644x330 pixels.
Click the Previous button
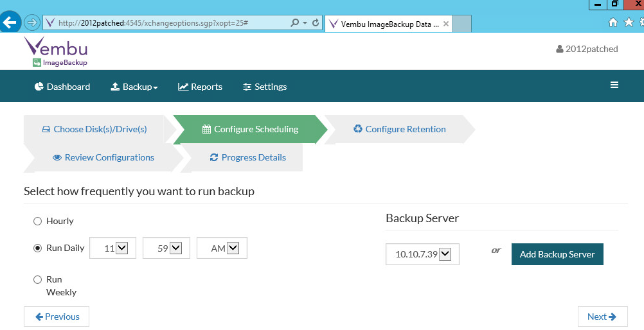(57, 317)
